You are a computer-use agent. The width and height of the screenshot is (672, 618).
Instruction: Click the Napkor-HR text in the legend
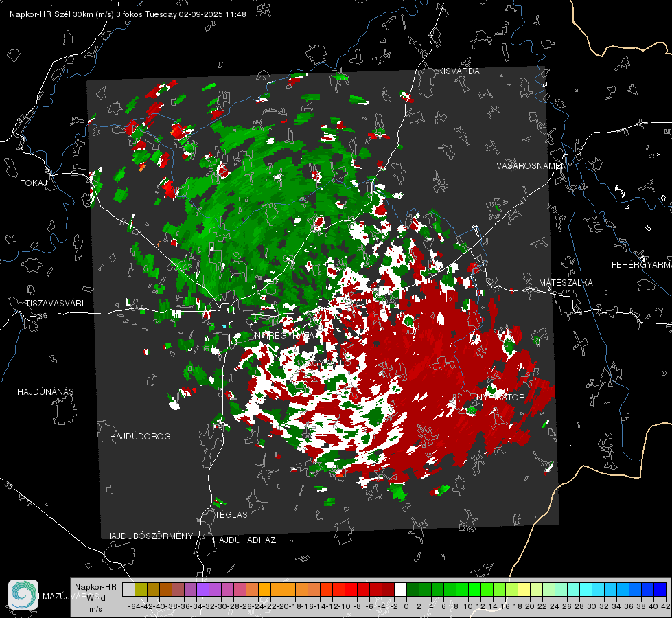point(95,587)
